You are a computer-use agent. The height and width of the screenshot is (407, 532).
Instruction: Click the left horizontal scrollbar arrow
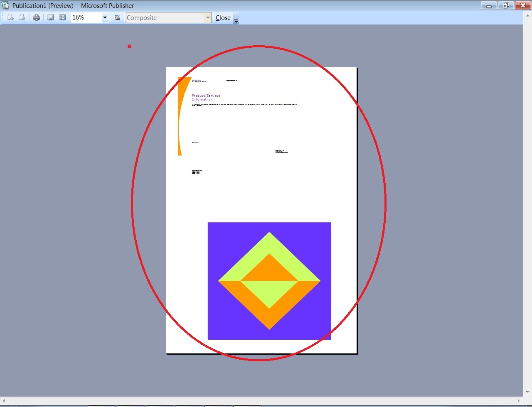[4, 401]
